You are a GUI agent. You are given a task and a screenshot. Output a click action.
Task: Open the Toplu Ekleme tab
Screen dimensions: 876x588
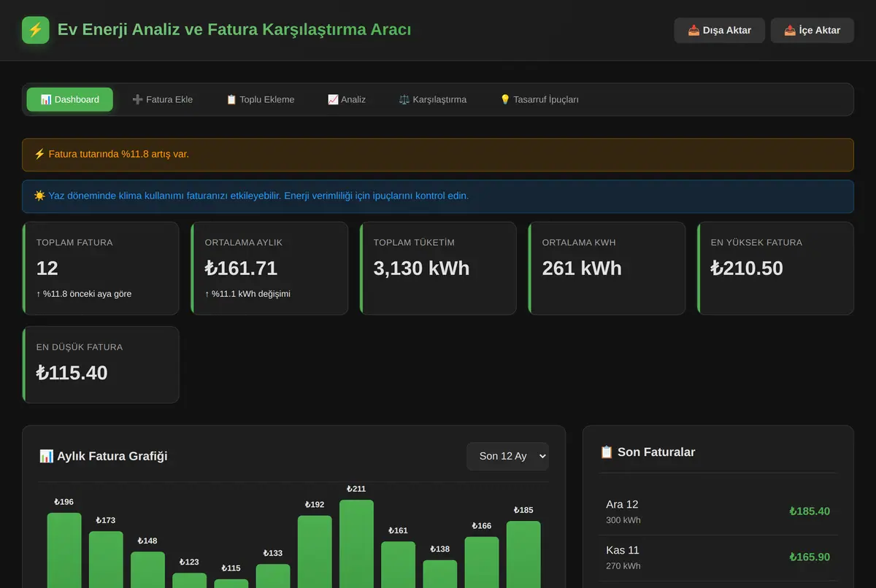coord(260,99)
